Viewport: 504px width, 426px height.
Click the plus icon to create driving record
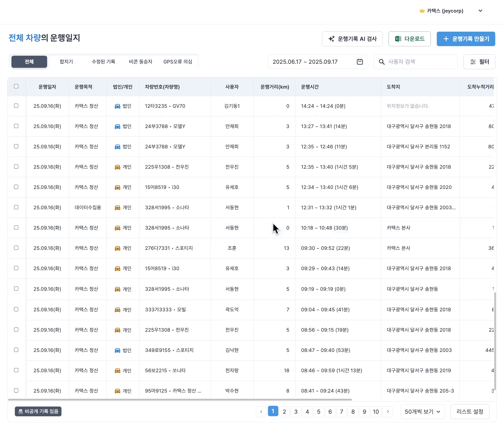coord(446,39)
